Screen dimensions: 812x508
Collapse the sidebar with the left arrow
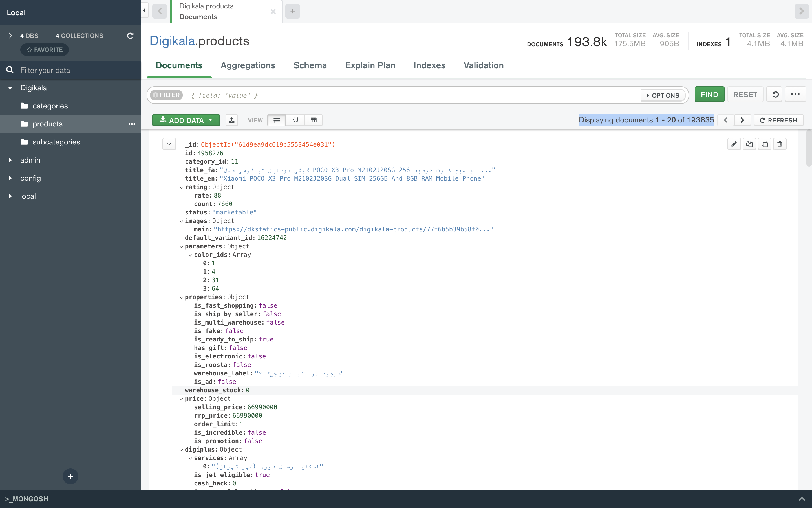(x=144, y=11)
